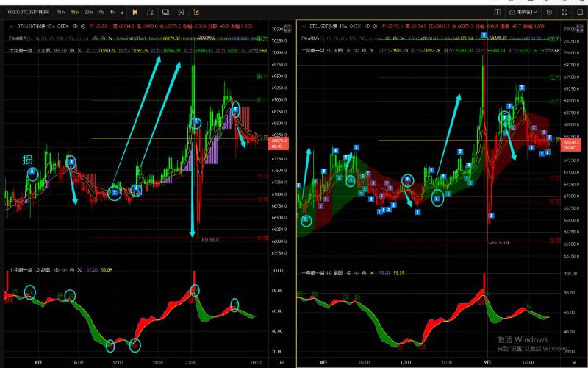Screen dimensions: 588x368
Task: Click the alert icon in top toolbar
Action: (x=182, y=13)
